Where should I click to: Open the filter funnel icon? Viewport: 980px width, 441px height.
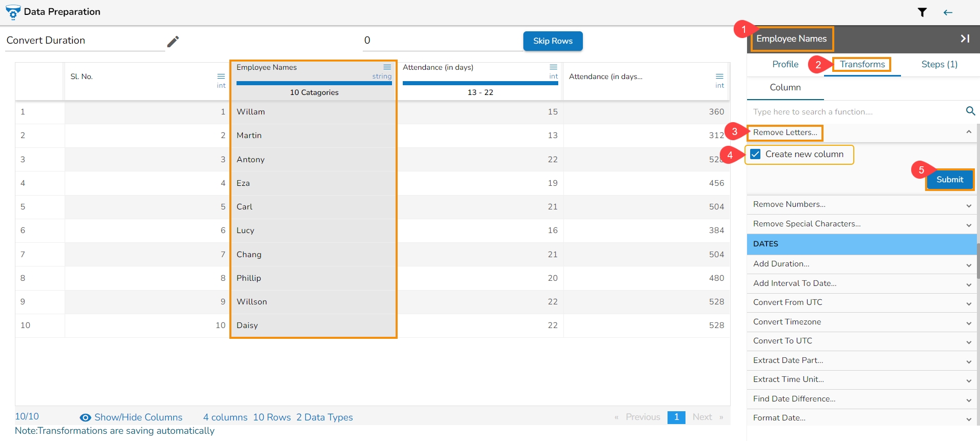coord(922,12)
